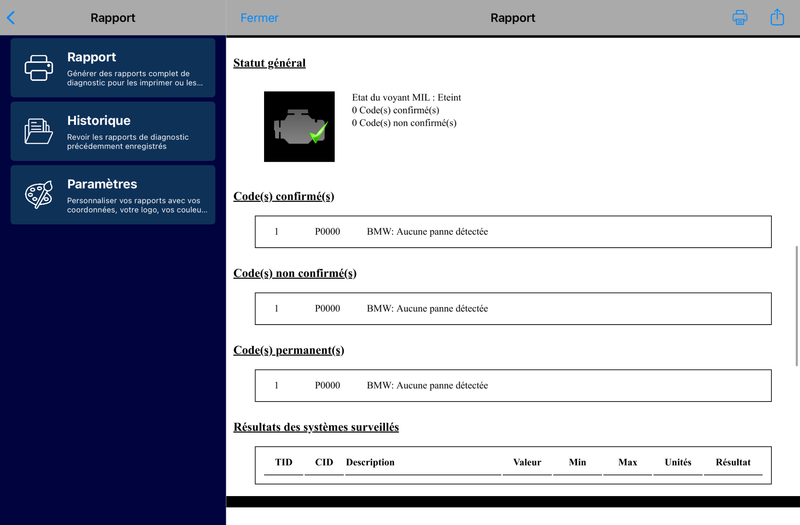
Task: Click the right panel 'Rapport' title
Action: point(513,18)
